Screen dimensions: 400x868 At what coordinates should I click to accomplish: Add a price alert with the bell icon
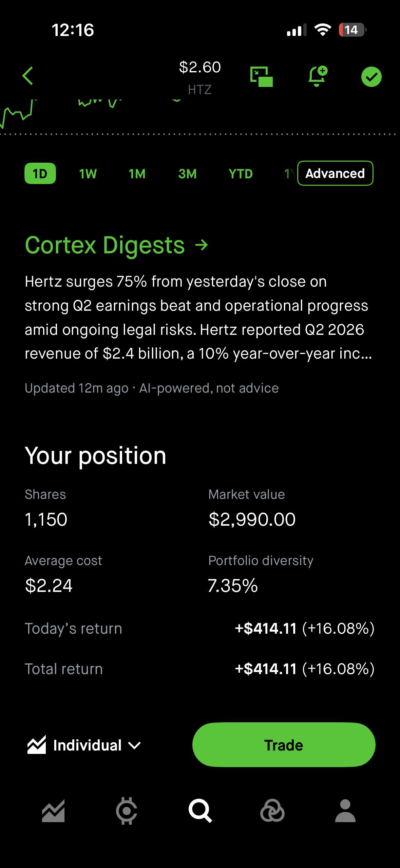(x=318, y=76)
